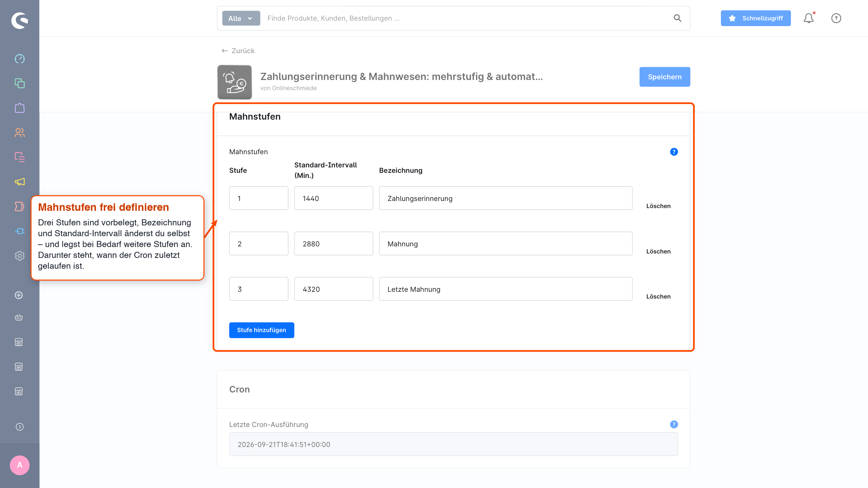Screen dimensions: 868x488
Task: Click Stufe hinzufügen button
Action: pos(261,330)
